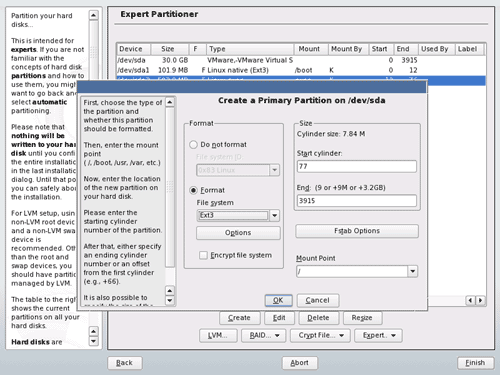The width and height of the screenshot is (500, 375).
Task: Focus the Start cylinder field
Action: 357,166
